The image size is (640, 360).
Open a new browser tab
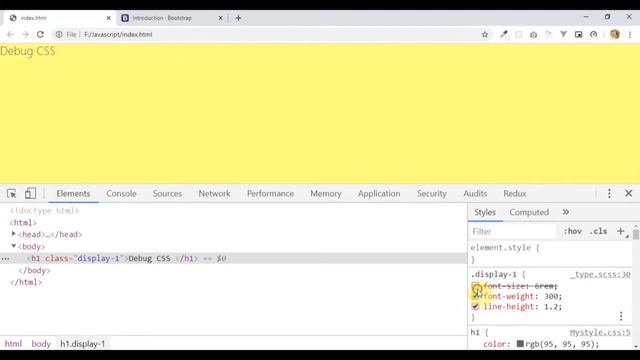238,18
